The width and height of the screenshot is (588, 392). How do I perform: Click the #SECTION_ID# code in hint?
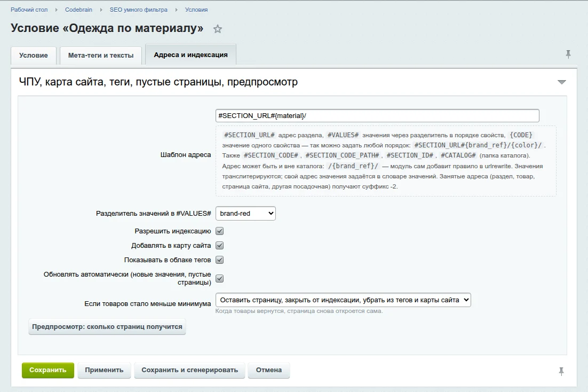coord(410,155)
